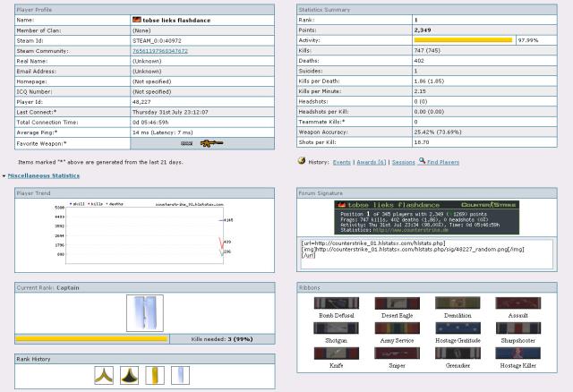Open the Steam Community profile link
Screen dimensions: 573x392
click(x=160, y=52)
